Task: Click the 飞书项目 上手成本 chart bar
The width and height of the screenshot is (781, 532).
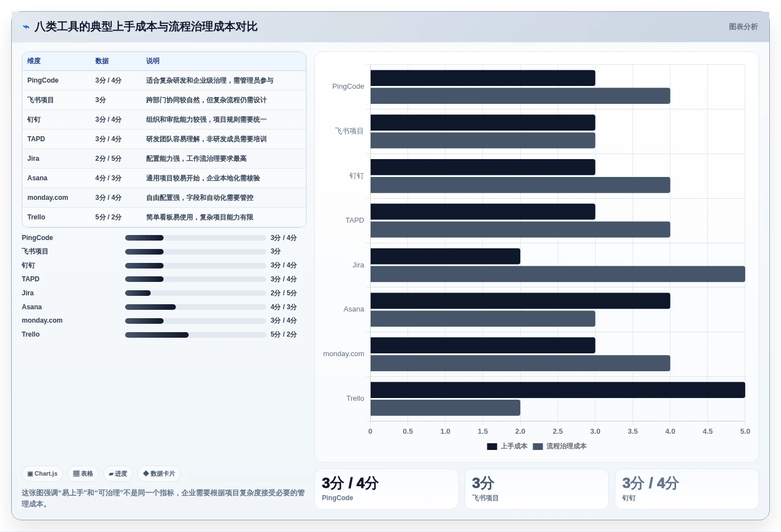Action: (483, 123)
